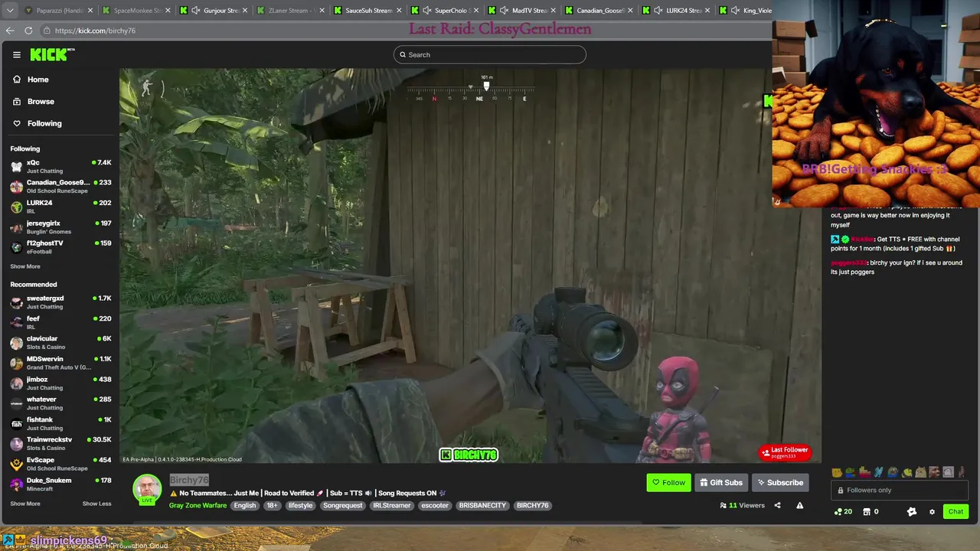Click the Songrequest tag
Screen dimensions: 980x551
[343, 505]
